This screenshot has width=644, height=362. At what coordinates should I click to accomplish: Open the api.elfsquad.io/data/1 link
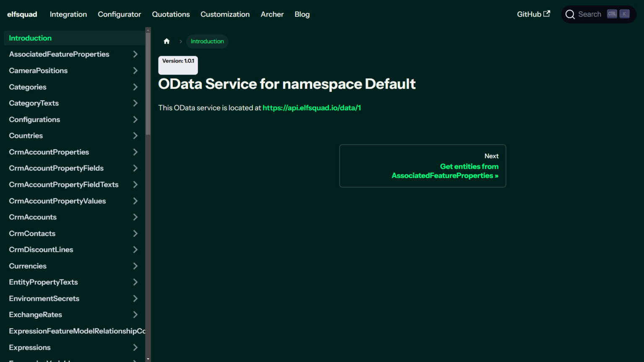point(312,108)
